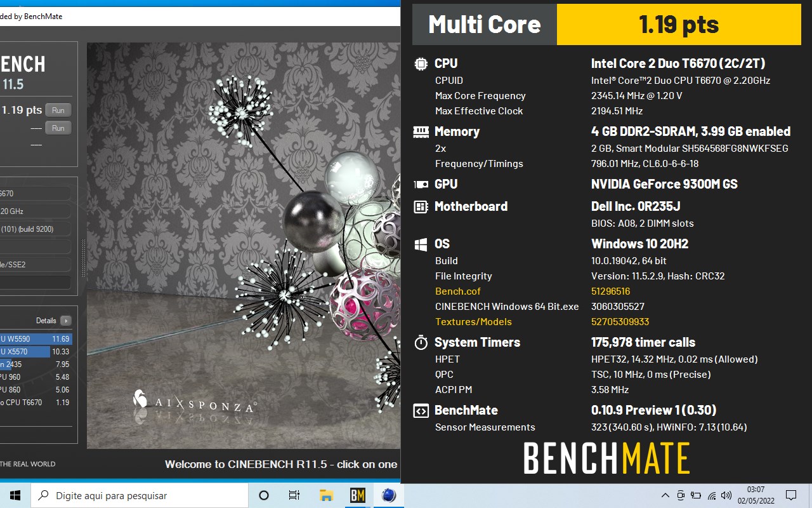Click the battery tray icon

[696, 495]
